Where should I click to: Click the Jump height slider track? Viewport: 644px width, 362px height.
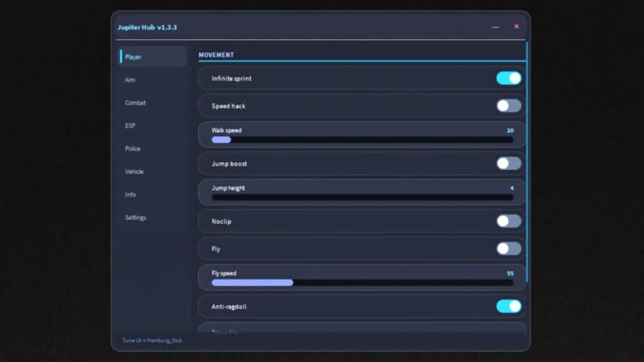(362, 197)
